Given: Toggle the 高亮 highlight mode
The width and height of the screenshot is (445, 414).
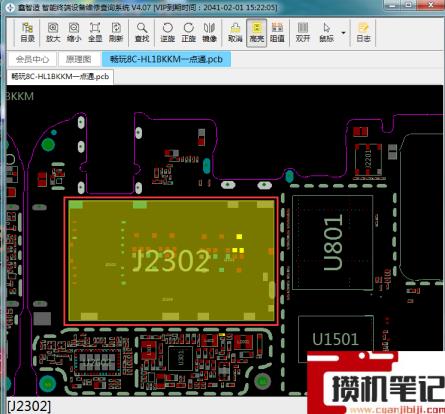Looking at the screenshot, I should [257, 33].
